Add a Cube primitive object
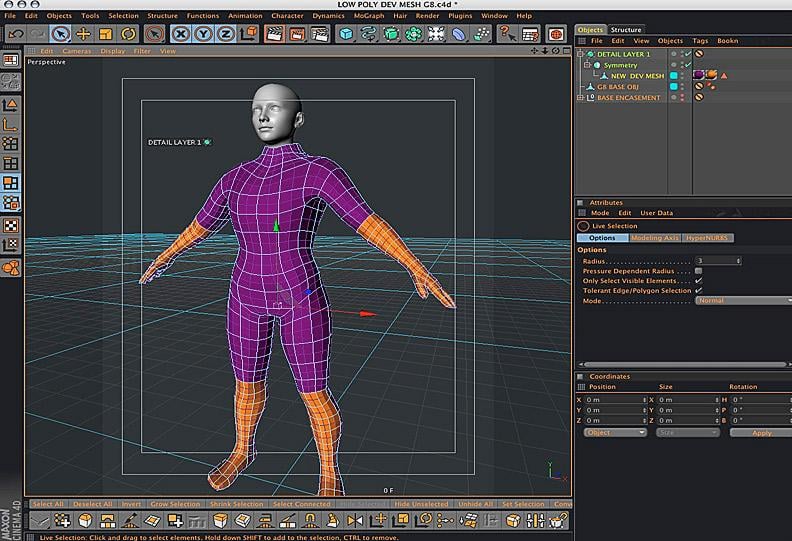This screenshot has width=792, height=541. 346,34
